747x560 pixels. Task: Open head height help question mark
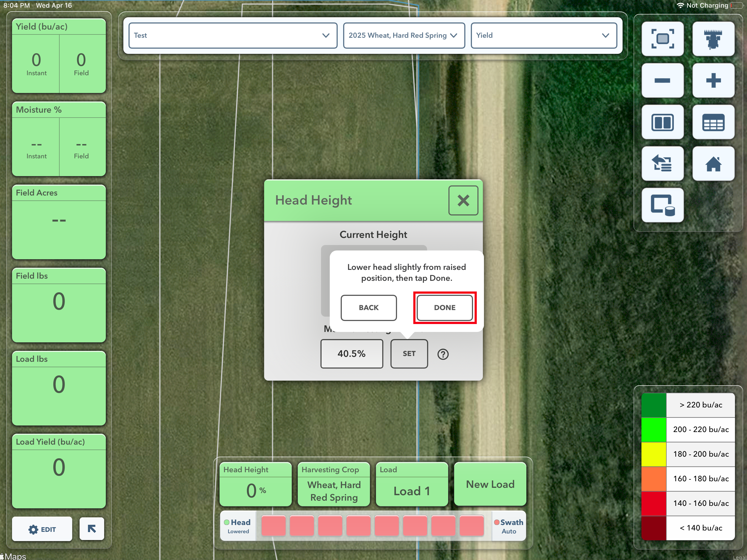click(x=443, y=354)
